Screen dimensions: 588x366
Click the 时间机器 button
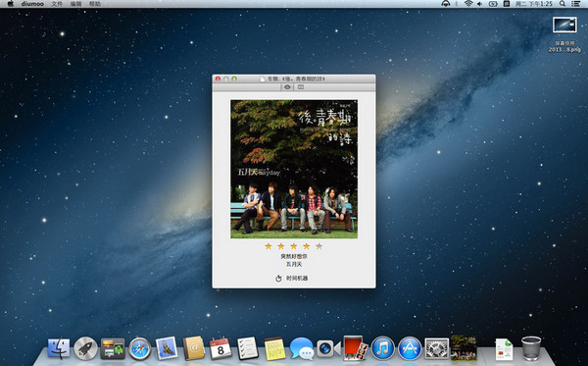[x=292, y=278]
